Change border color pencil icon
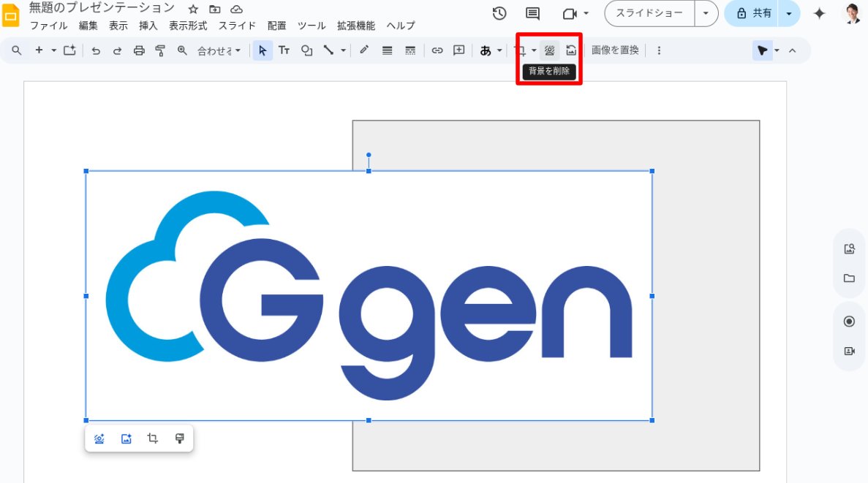The image size is (868, 483). click(363, 50)
